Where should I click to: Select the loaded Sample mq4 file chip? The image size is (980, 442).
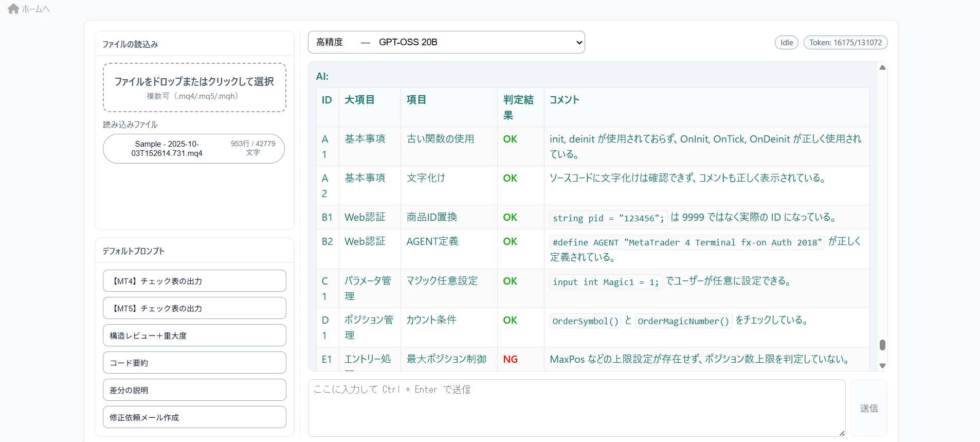pyautogui.click(x=193, y=149)
